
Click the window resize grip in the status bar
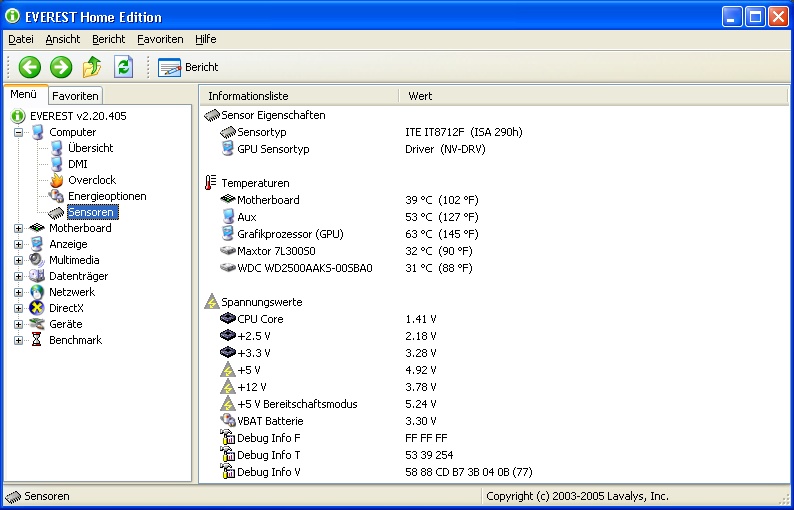coord(783,498)
